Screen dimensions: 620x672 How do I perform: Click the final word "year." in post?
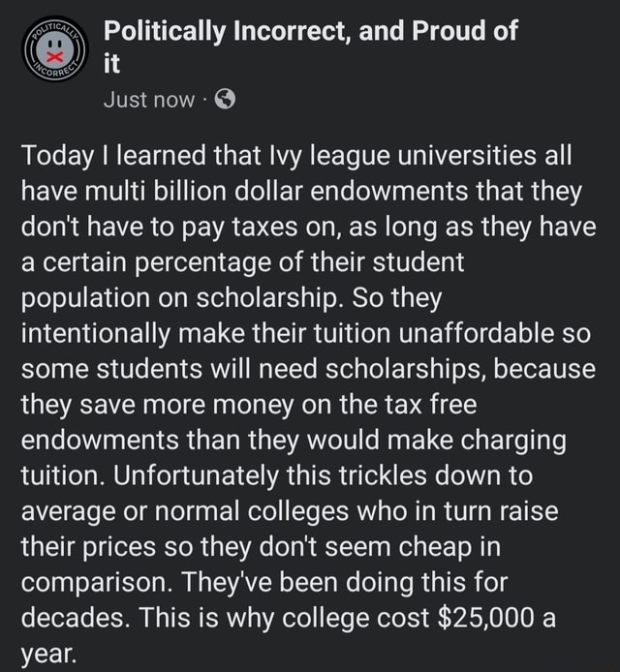click(49, 656)
